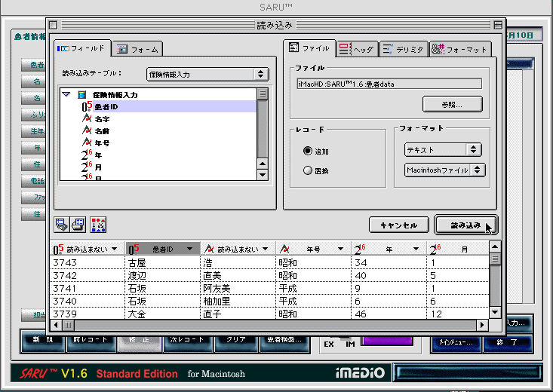Image resolution: width=553 pixels, height=392 pixels.
Task: Click the second form-mapping toolbar icon
Action: [78, 225]
